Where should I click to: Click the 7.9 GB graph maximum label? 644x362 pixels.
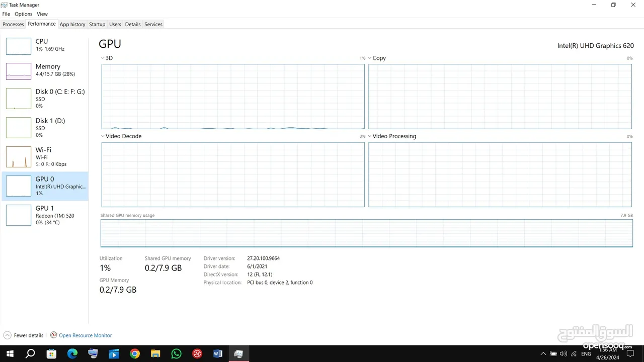pyautogui.click(x=626, y=215)
